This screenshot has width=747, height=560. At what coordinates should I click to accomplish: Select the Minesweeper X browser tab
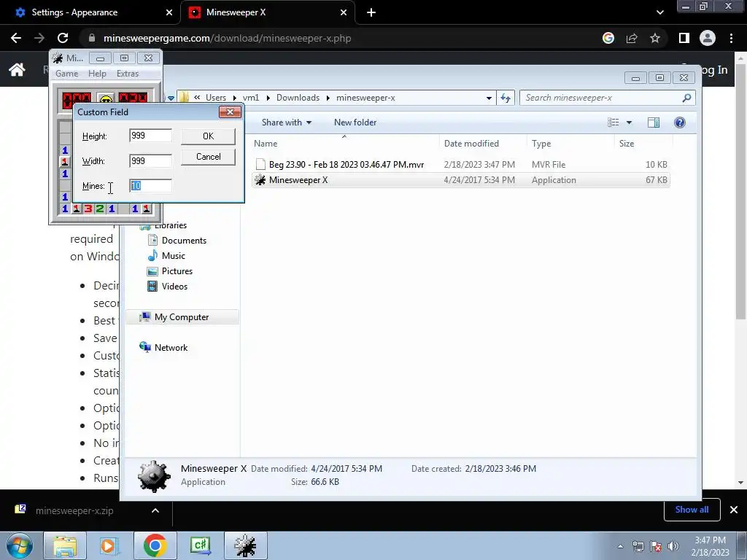[267, 12]
